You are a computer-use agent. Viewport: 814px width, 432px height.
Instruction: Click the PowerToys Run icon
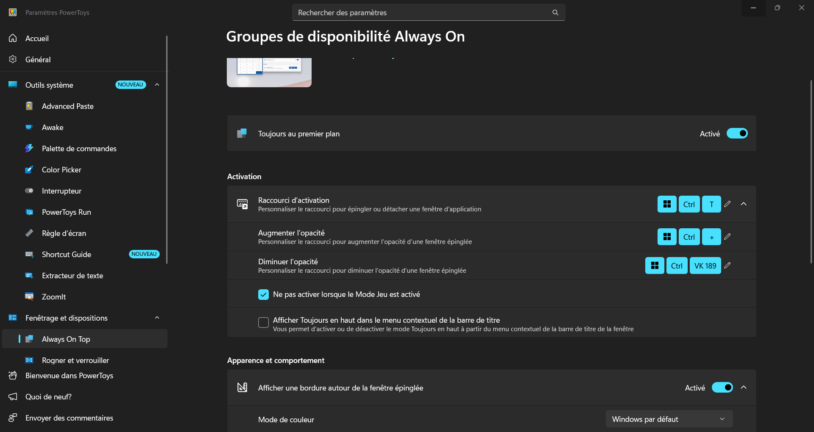(30, 212)
